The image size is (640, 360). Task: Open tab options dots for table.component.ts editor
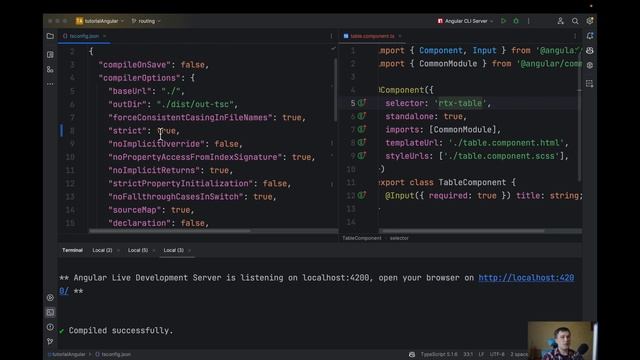[x=575, y=36]
